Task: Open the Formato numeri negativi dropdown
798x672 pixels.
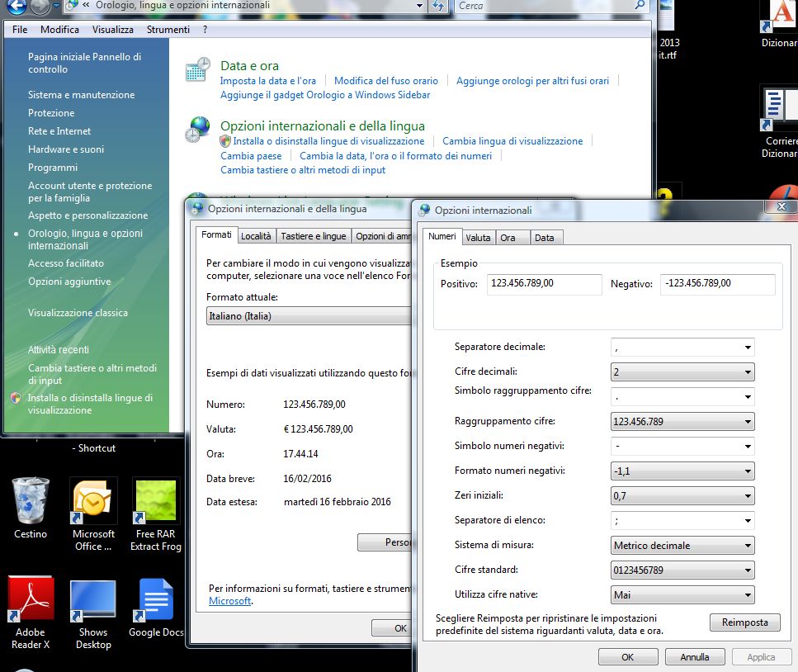Action: click(x=682, y=471)
